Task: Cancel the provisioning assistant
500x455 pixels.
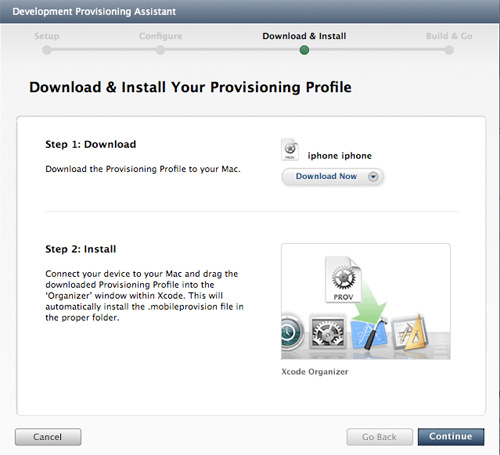Action: click(x=48, y=437)
